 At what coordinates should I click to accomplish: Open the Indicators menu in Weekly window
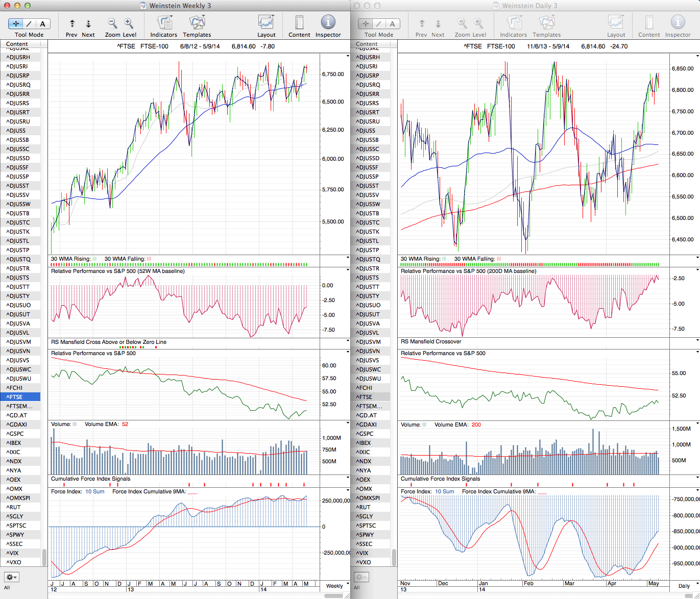coord(164,23)
